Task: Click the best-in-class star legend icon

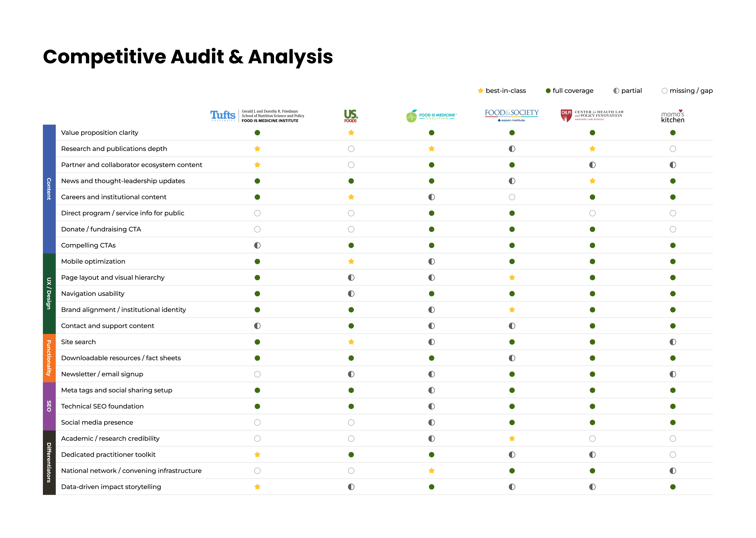Action: [481, 90]
